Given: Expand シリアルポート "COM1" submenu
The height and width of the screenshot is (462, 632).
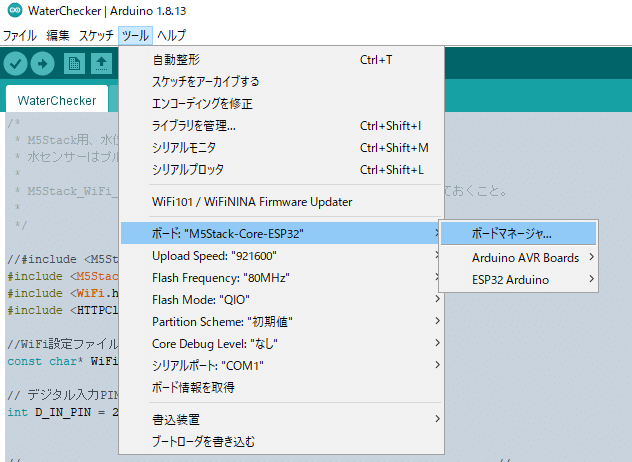Looking at the screenshot, I should tap(281, 366).
